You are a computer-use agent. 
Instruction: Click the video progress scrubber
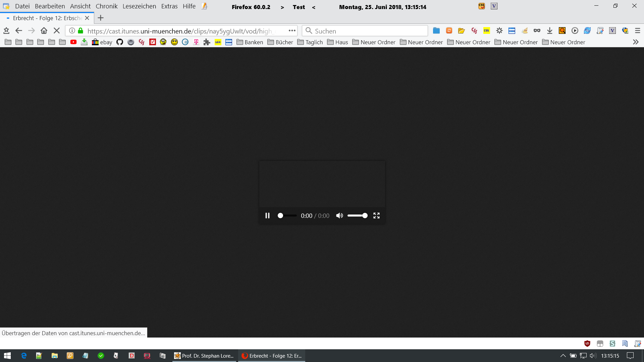[287, 216]
